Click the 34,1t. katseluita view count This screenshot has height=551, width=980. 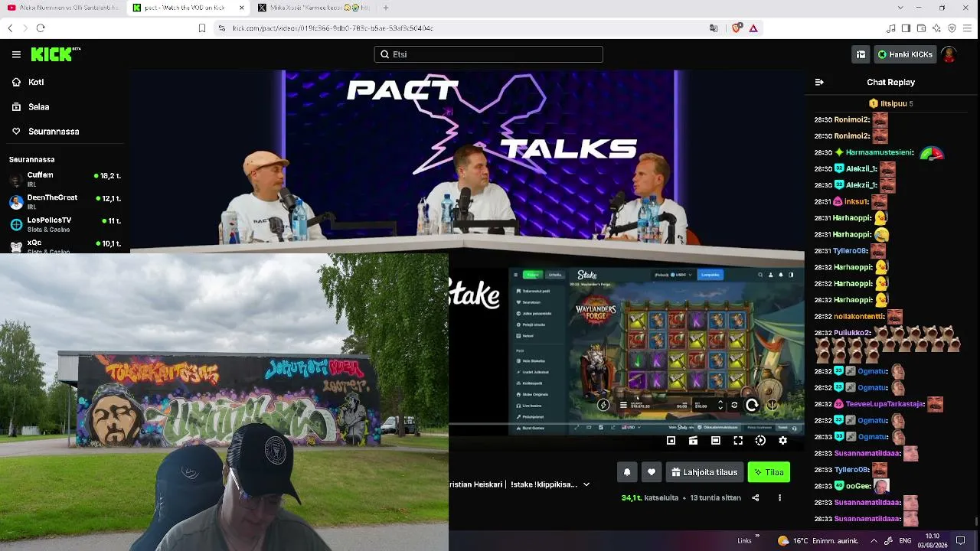click(x=650, y=497)
